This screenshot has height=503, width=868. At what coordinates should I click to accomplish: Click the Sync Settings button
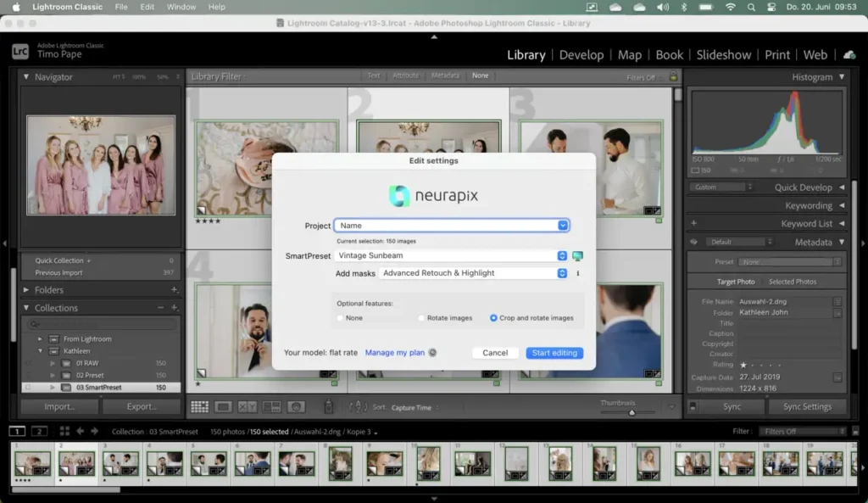pos(807,406)
